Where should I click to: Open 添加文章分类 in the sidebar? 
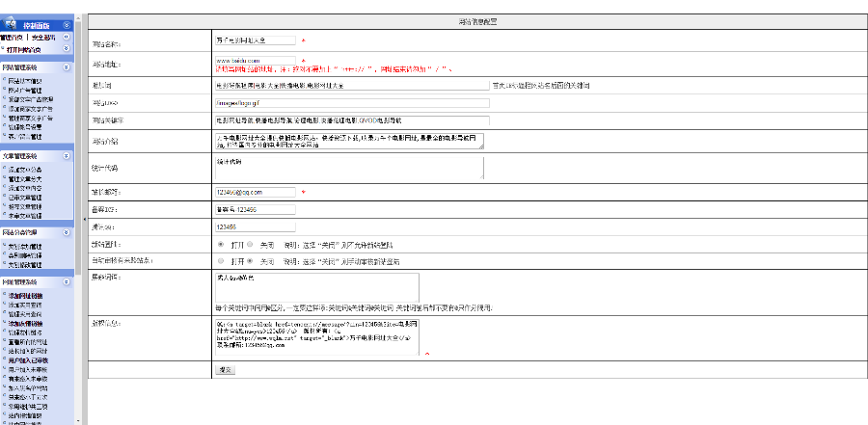(25, 170)
